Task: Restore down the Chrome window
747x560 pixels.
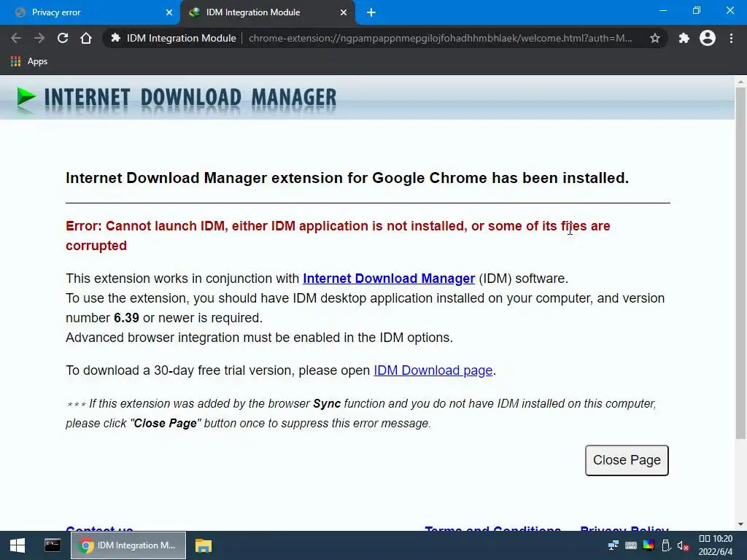Action: tap(697, 10)
